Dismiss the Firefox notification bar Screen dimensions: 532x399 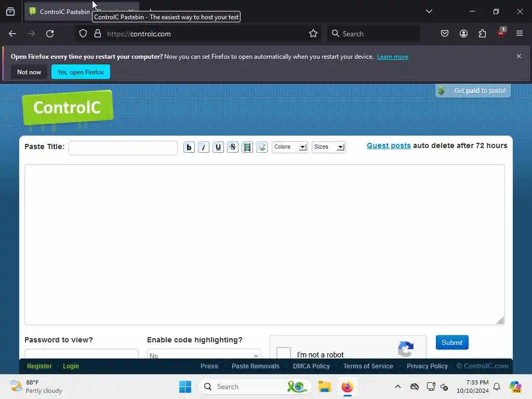click(x=519, y=56)
